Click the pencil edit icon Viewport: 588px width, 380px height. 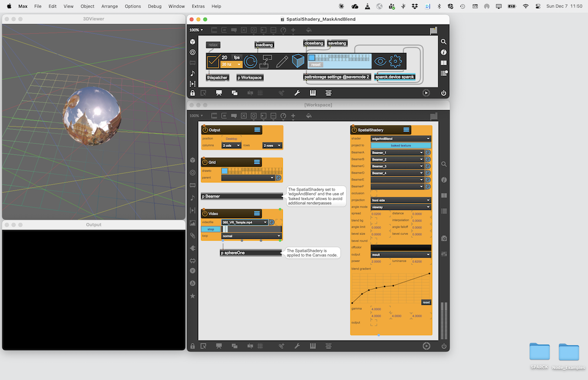(282, 61)
